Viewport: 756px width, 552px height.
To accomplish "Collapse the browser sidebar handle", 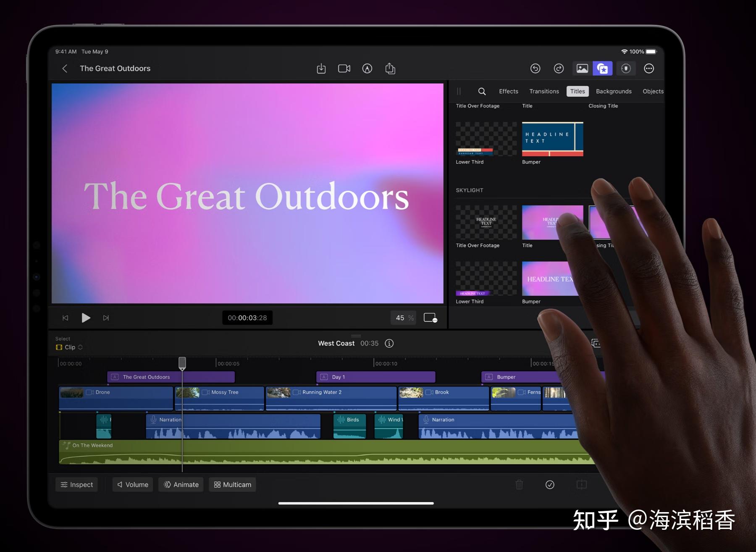I will [x=459, y=91].
